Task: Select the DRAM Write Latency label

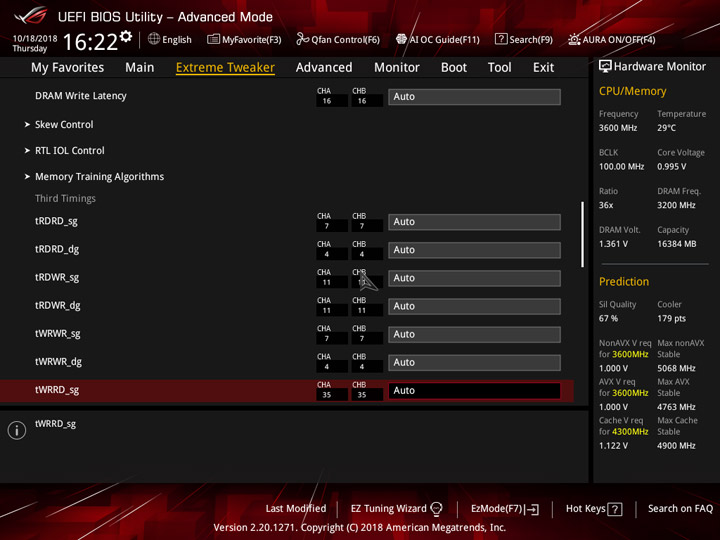Action: (81, 96)
